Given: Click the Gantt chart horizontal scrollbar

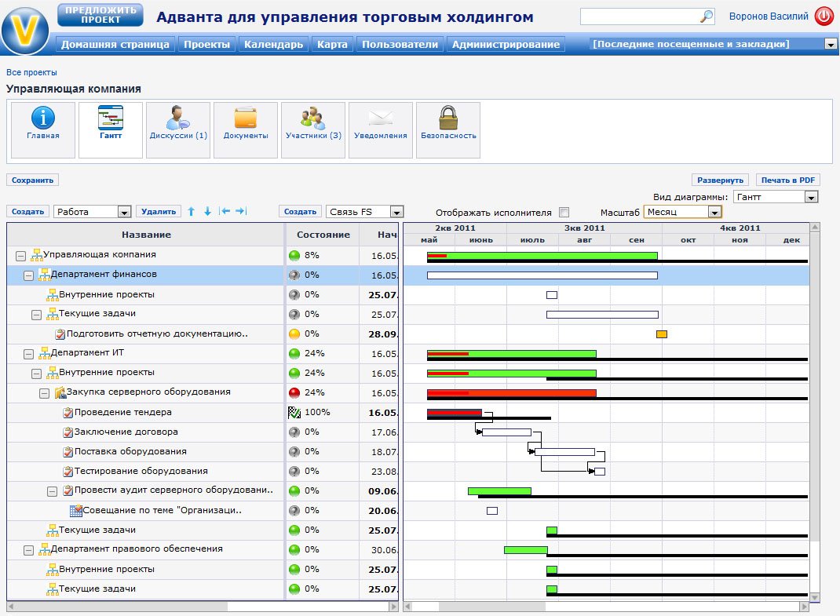Looking at the screenshot, I should pos(606,607).
